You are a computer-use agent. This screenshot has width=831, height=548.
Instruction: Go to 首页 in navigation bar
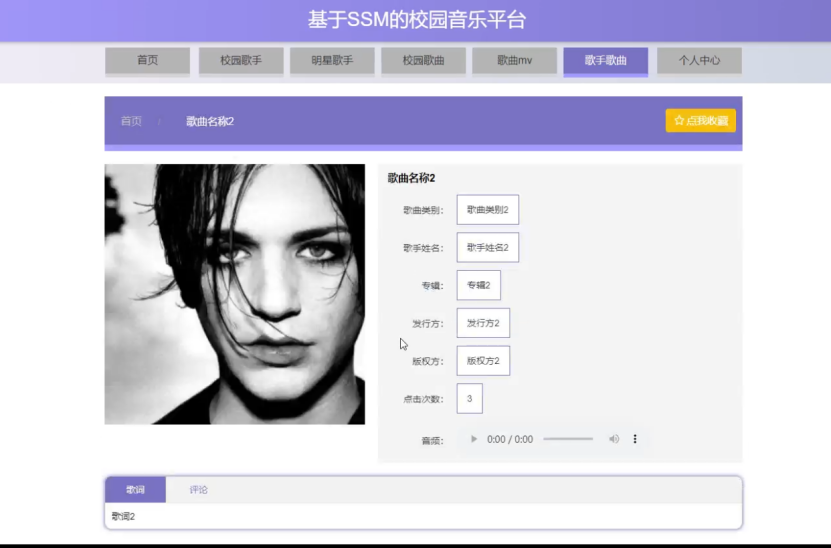(x=147, y=60)
